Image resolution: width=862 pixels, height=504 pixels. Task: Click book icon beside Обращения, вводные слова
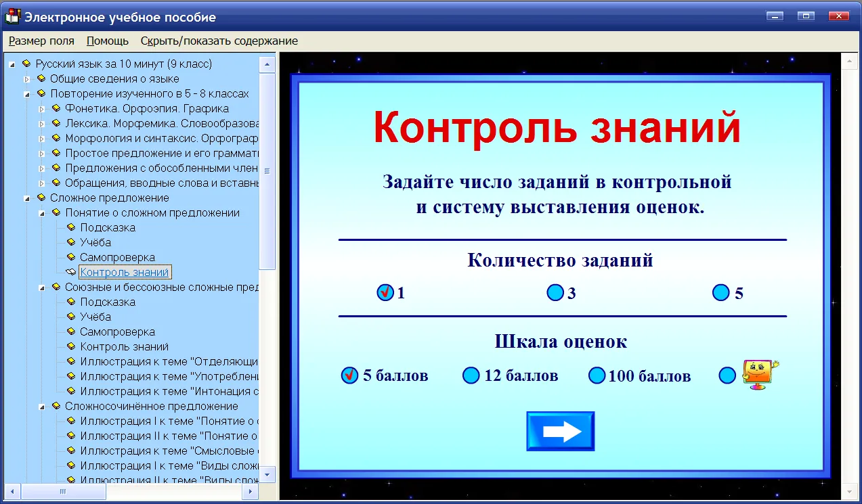pos(56,183)
